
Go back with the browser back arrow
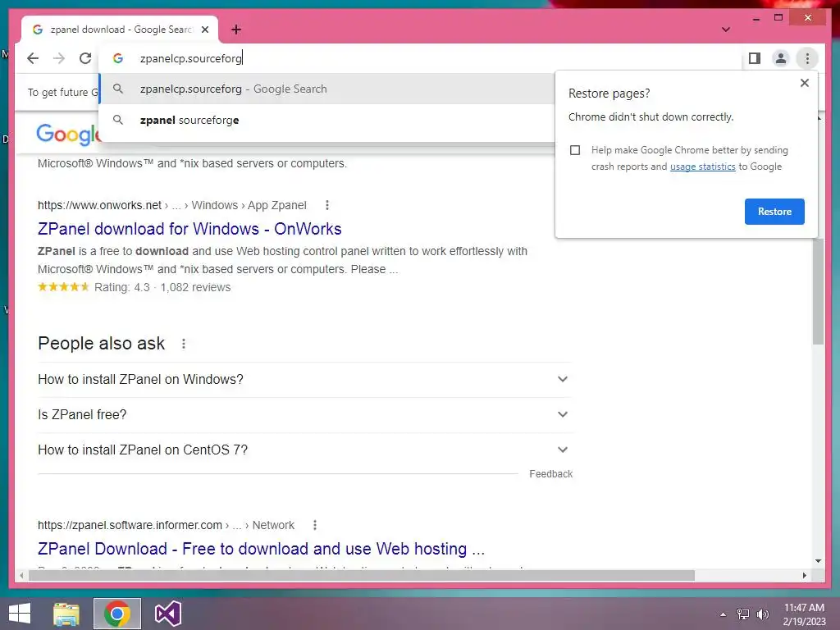click(x=33, y=58)
